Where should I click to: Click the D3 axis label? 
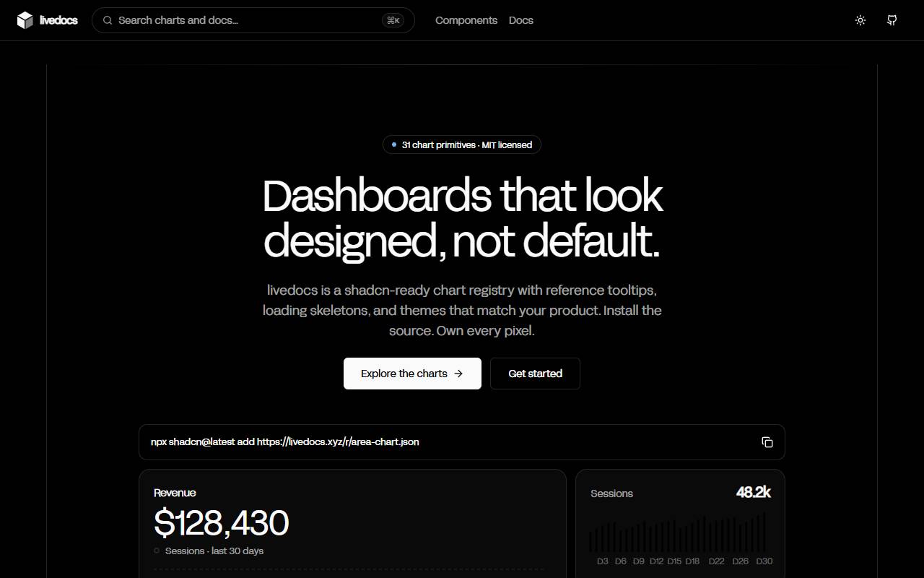point(602,561)
